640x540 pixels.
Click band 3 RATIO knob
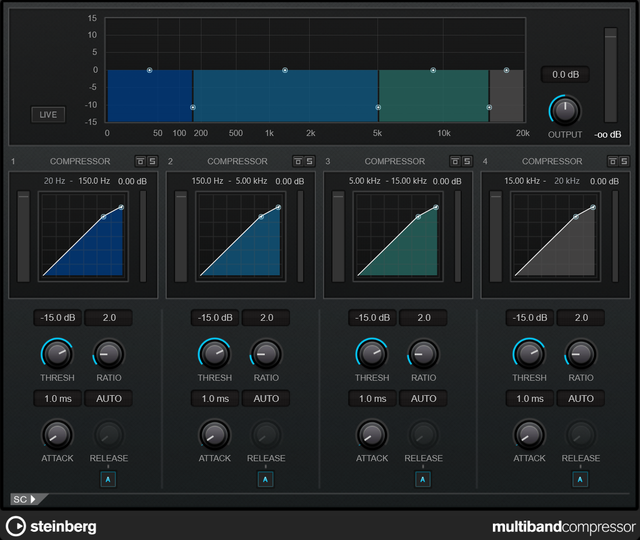point(423,354)
